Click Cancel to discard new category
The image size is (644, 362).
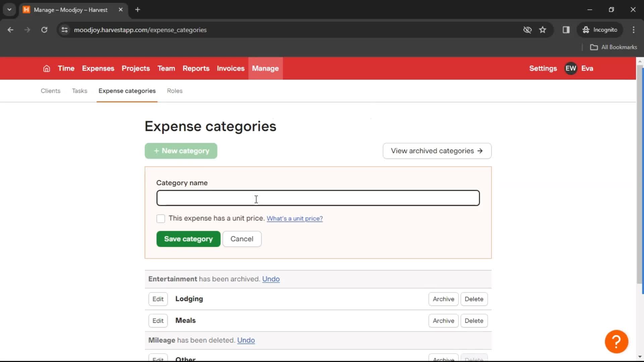pyautogui.click(x=242, y=239)
